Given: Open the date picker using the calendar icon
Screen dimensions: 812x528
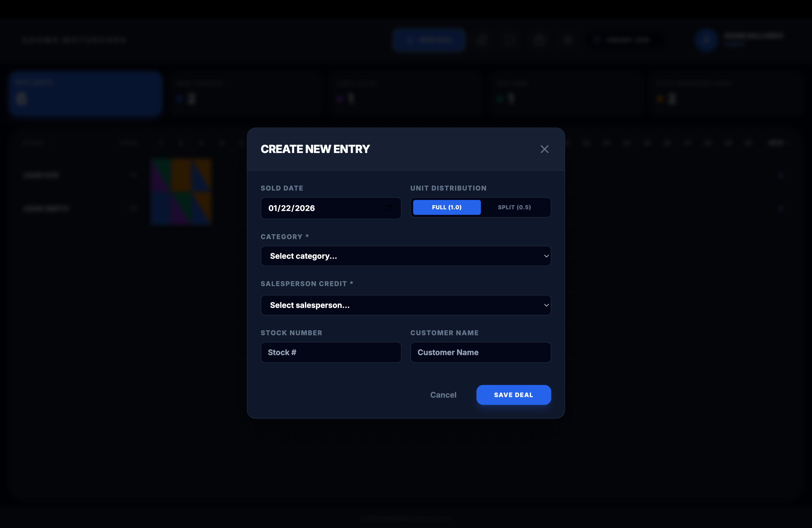Looking at the screenshot, I should pyautogui.click(x=390, y=208).
